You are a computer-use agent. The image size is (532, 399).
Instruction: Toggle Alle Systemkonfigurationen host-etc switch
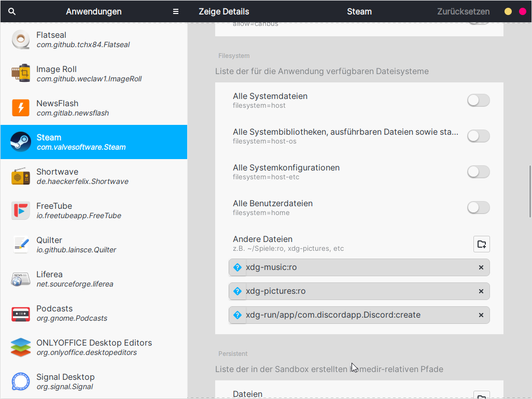tap(478, 172)
